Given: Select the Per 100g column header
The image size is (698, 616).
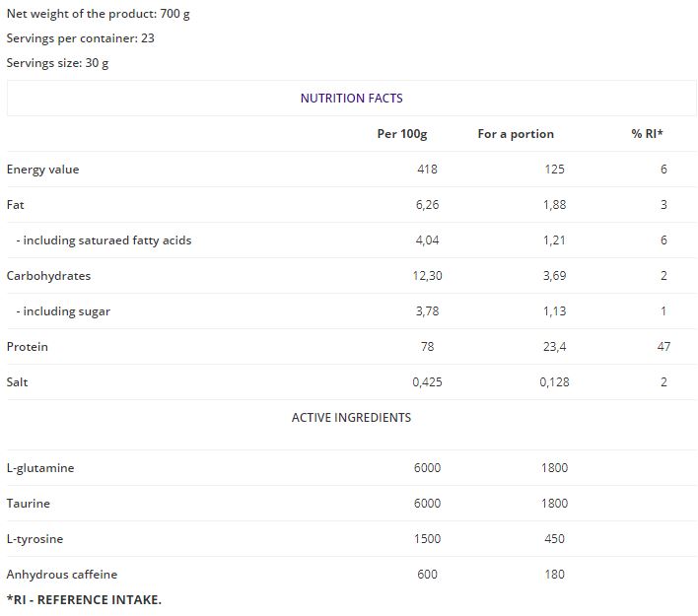Looking at the screenshot, I should pos(402,134).
